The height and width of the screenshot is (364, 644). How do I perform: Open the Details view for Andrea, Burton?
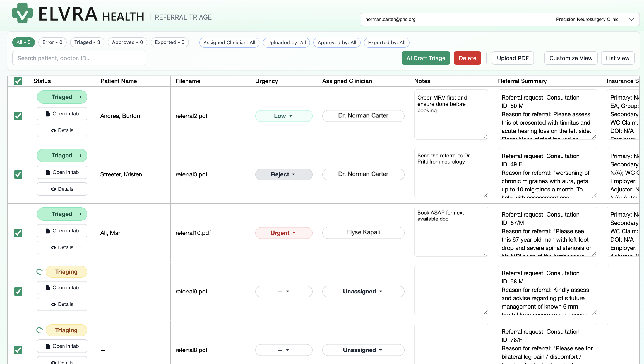(x=62, y=130)
